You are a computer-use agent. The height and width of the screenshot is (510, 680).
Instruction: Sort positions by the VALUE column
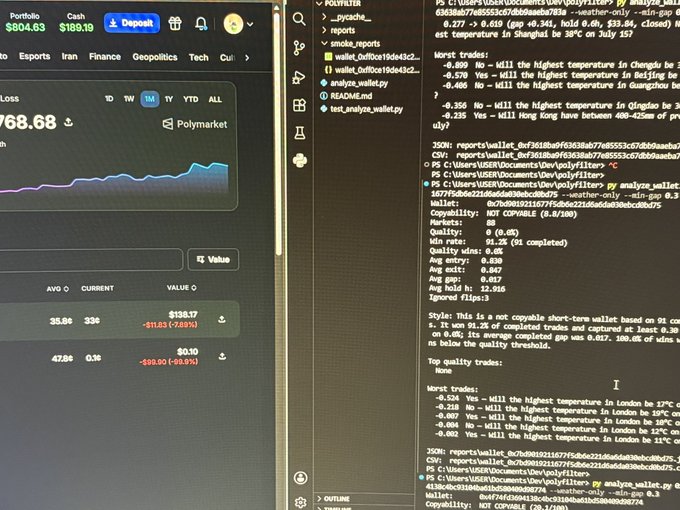coord(182,288)
